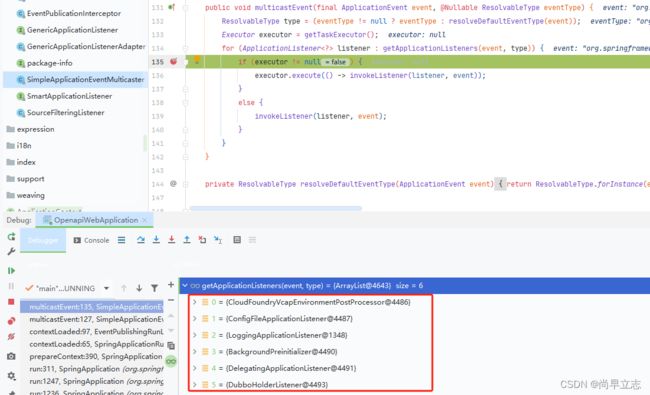650x395 pixels.
Task: Click the Step Into debugger icon
Action: [156, 240]
